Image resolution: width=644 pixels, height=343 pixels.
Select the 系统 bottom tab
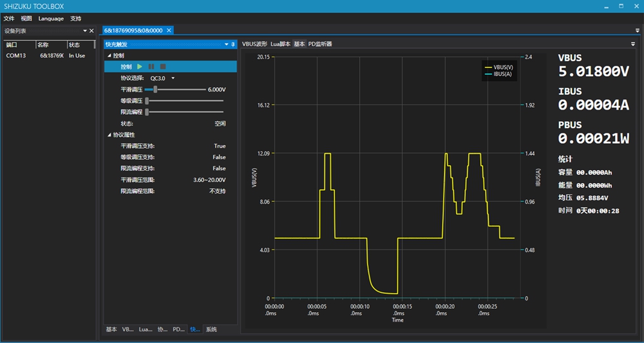tap(211, 329)
